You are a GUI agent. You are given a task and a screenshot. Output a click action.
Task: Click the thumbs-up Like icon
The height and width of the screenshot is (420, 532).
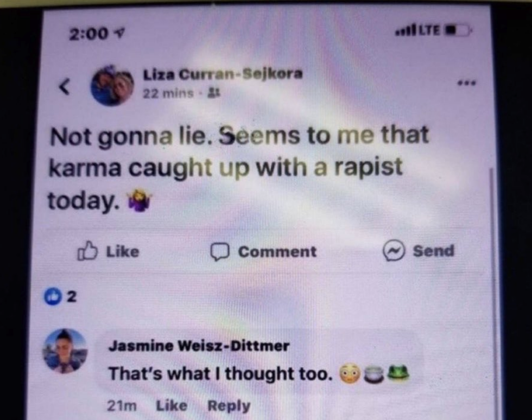point(87,251)
